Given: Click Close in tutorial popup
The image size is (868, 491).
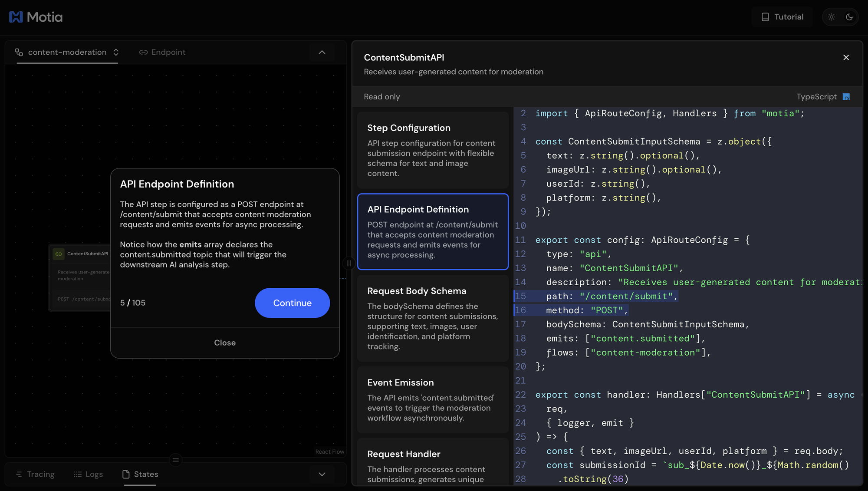Looking at the screenshot, I should [224, 343].
